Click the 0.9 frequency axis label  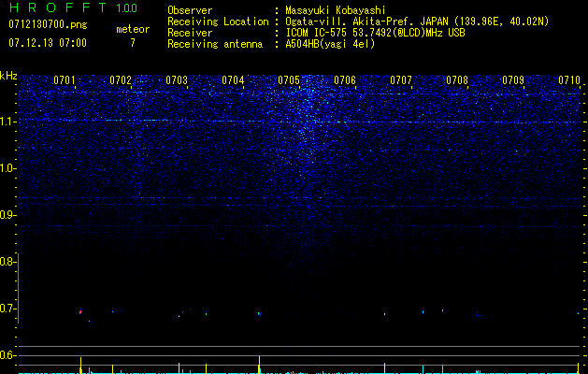[x=7, y=215]
